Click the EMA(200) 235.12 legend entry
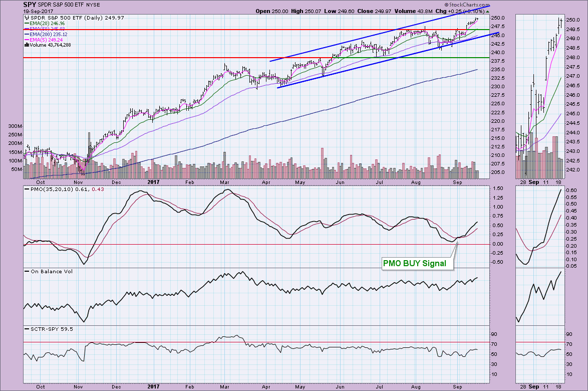Viewport: 588px width, 391px height. pos(49,34)
